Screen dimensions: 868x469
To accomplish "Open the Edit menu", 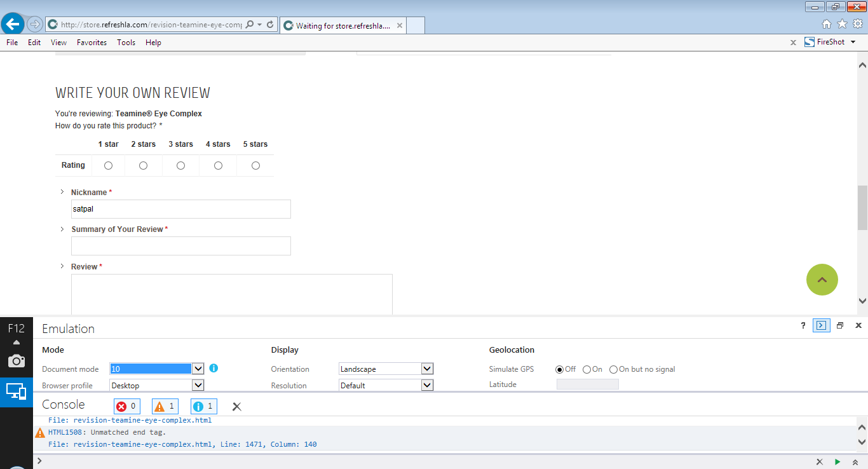I will click(34, 43).
